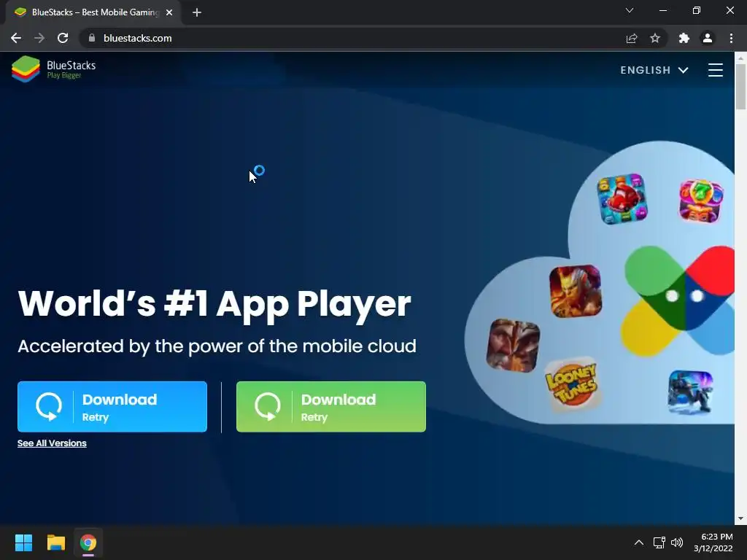Image resolution: width=747 pixels, height=560 pixels.
Task: Go back with the browser back arrow
Action: click(16, 38)
